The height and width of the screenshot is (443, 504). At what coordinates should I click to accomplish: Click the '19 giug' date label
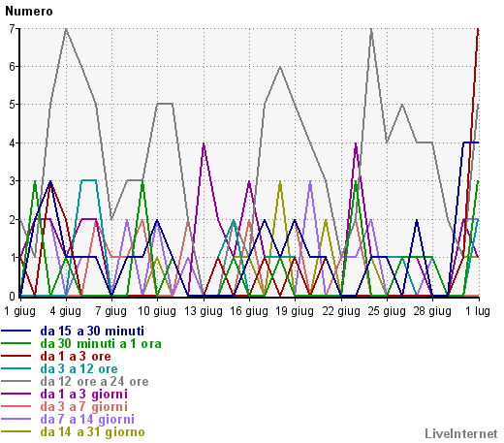[x=295, y=311]
